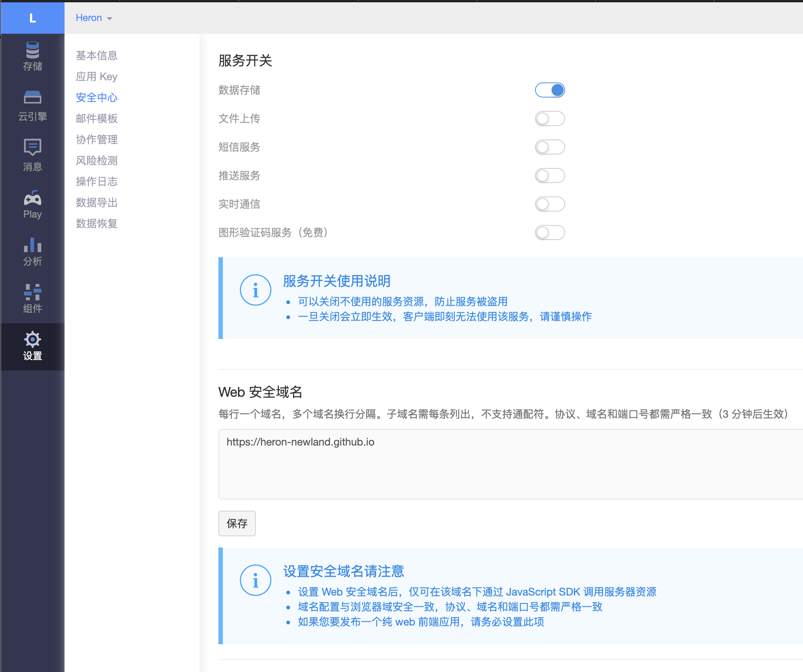803x672 pixels.
Task: Open 操作日志 page
Action: click(x=97, y=181)
